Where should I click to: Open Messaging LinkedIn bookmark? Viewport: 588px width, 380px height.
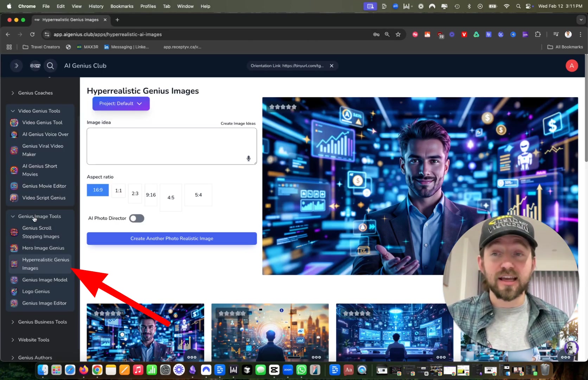pos(126,47)
